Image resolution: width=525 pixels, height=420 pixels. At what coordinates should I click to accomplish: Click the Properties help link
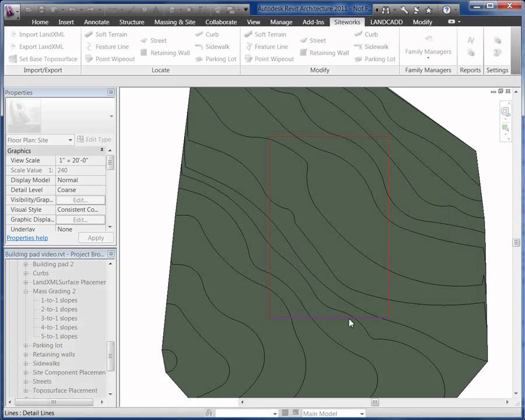pos(27,237)
